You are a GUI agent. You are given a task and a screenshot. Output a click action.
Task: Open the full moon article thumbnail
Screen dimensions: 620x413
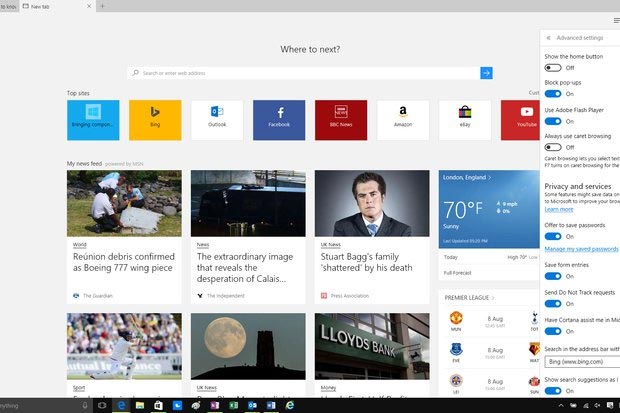tap(248, 347)
